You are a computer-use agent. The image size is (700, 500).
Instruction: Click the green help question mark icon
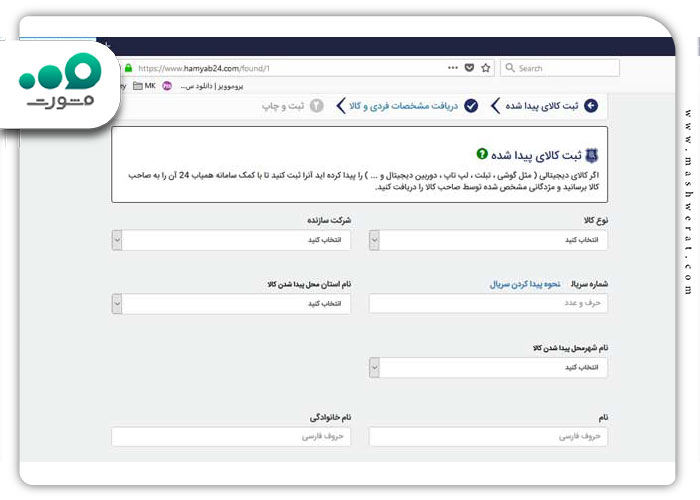click(x=482, y=154)
